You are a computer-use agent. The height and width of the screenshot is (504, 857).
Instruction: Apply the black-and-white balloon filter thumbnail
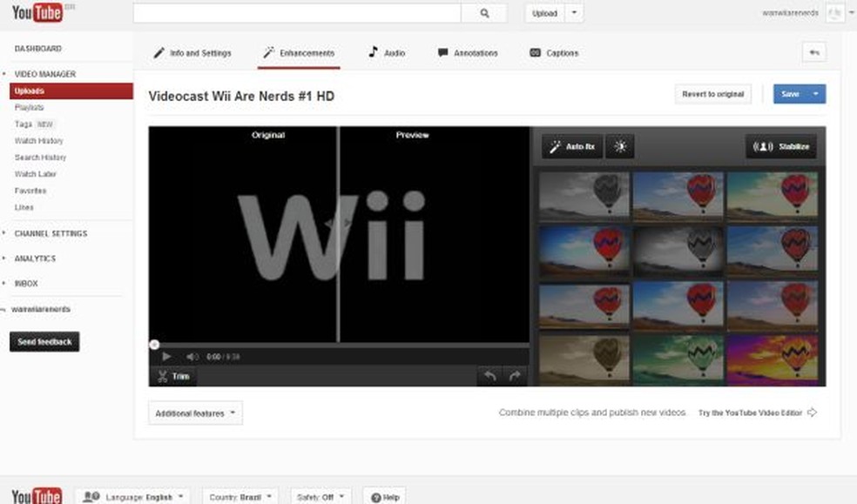[x=584, y=196]
